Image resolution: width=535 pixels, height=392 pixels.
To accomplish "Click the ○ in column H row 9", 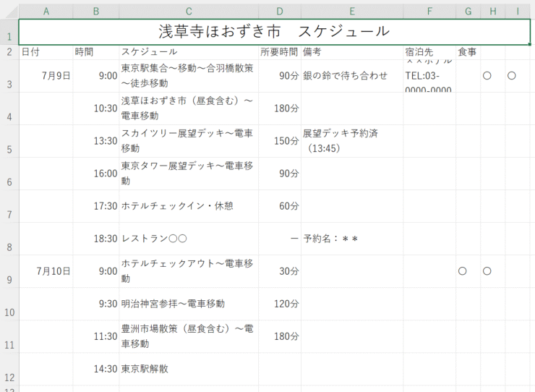I will [x=487, y=271].
